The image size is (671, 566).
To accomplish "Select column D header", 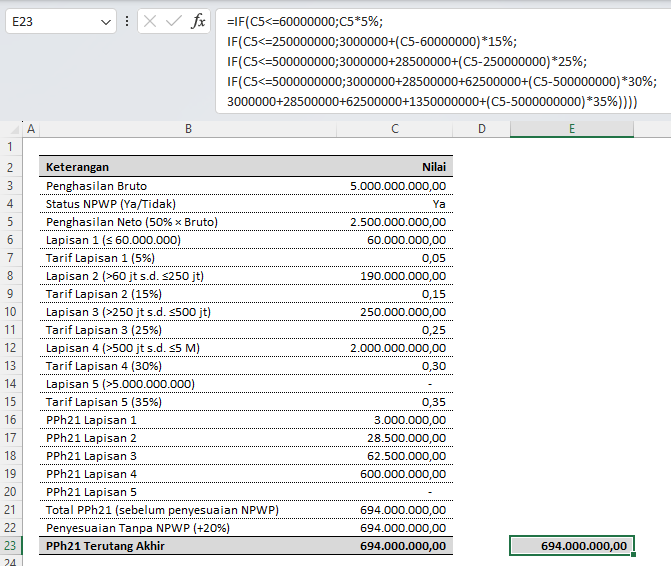I will tap(481, 129).
